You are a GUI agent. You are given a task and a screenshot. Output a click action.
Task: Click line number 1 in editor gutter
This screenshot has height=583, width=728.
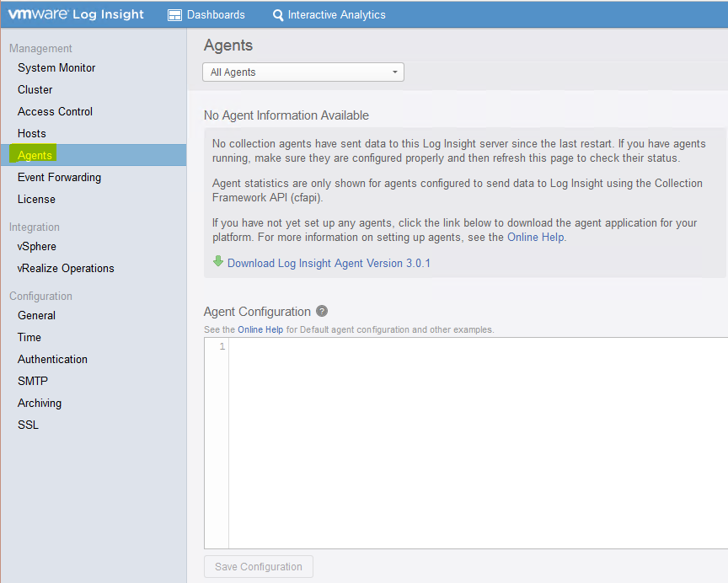pos(222,346)
